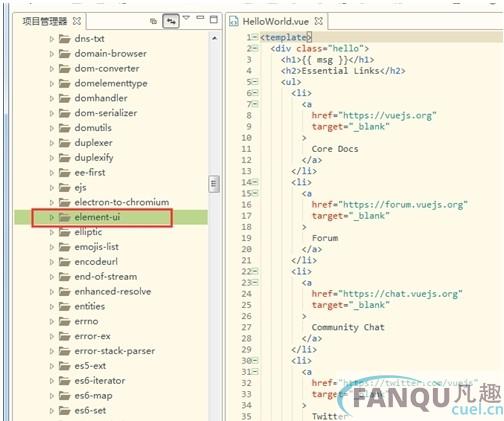The image size is (504, 421).
Task: Select the error-stack-parser folder
Action: point(115,351)
